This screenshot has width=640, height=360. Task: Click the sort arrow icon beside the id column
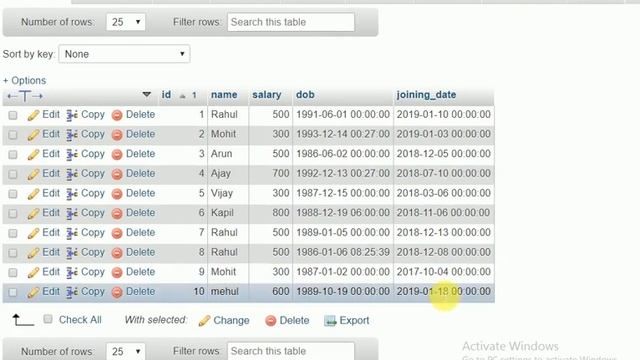click(182, 96)
